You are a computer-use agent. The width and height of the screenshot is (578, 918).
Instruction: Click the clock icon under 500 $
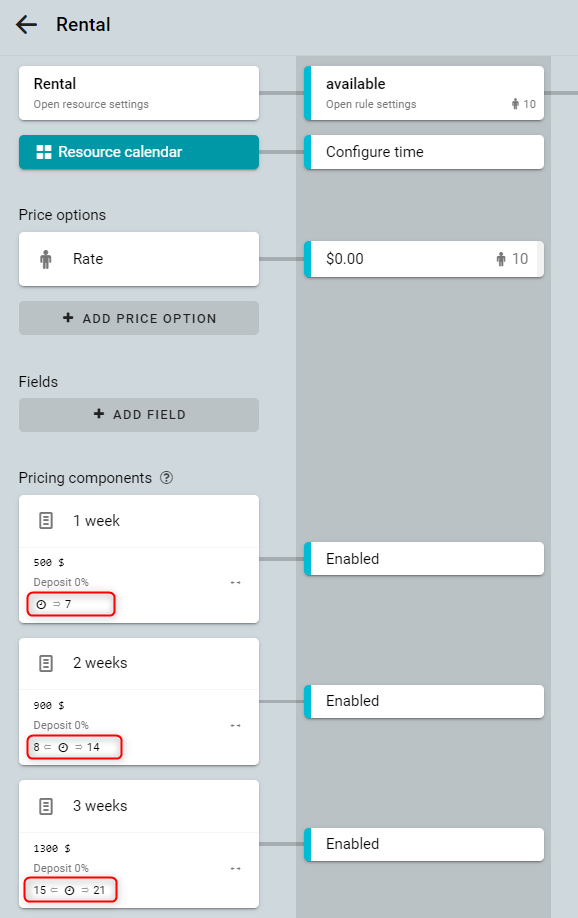[41, 604]
